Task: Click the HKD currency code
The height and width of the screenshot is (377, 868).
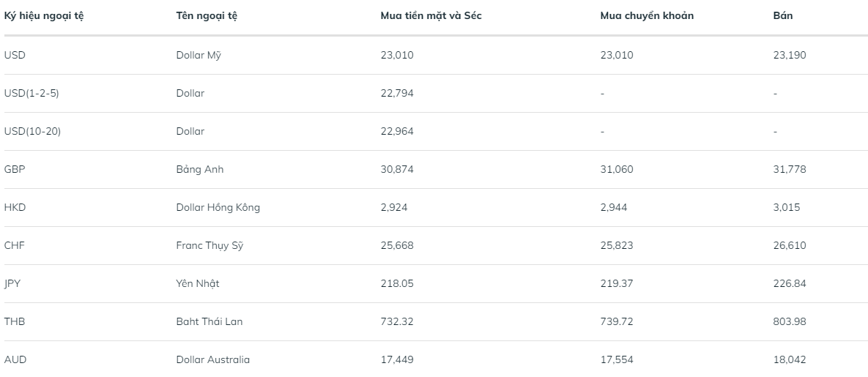Action: tap(15, 207)
